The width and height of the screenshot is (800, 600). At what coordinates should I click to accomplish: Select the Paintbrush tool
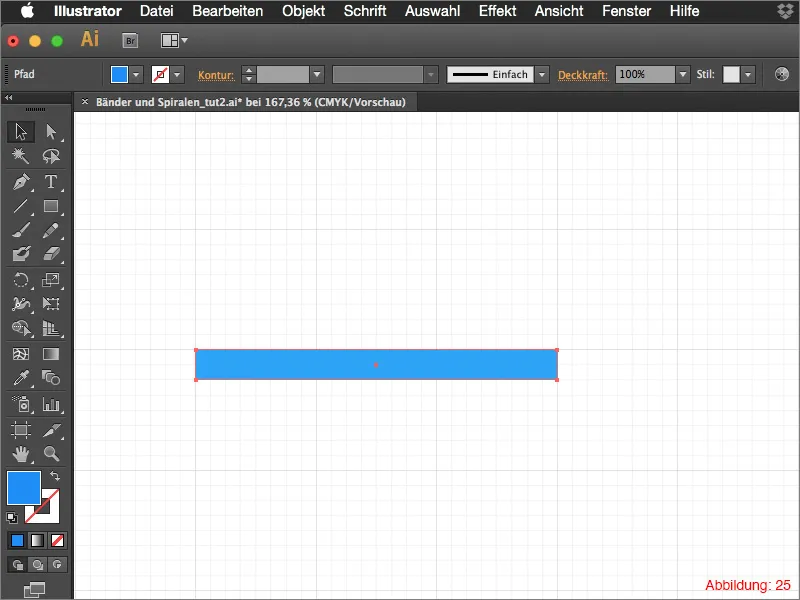pyautogui.click(x=21, y=230)
